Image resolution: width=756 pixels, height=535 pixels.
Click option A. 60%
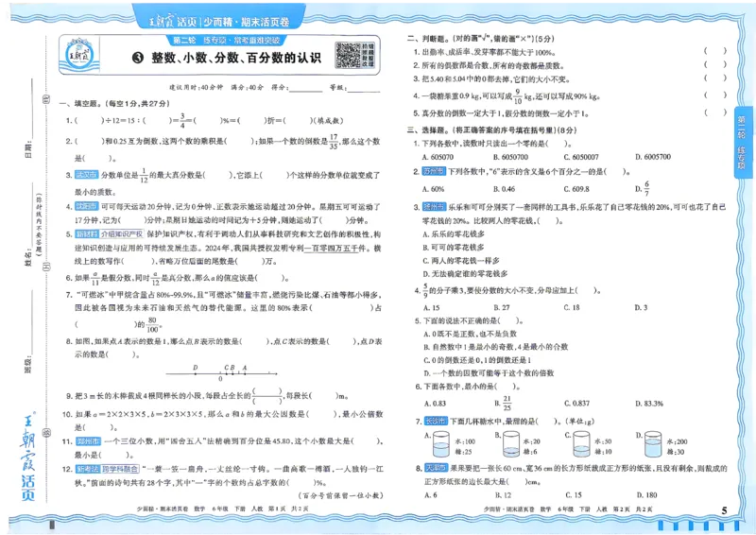tap(434, 189)
